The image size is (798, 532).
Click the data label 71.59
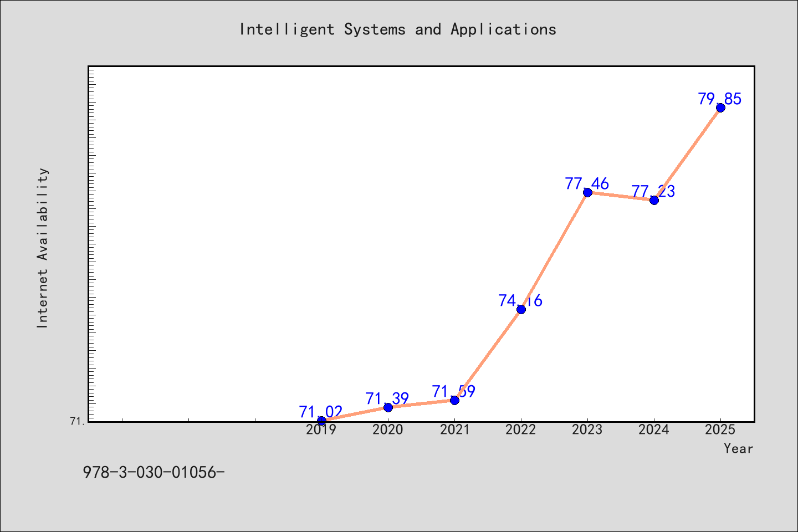(x=454, y=391)
